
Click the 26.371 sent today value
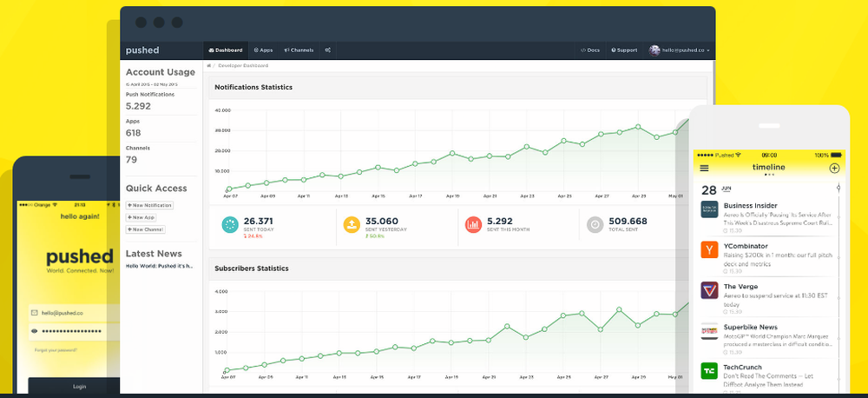coord(258,222)
